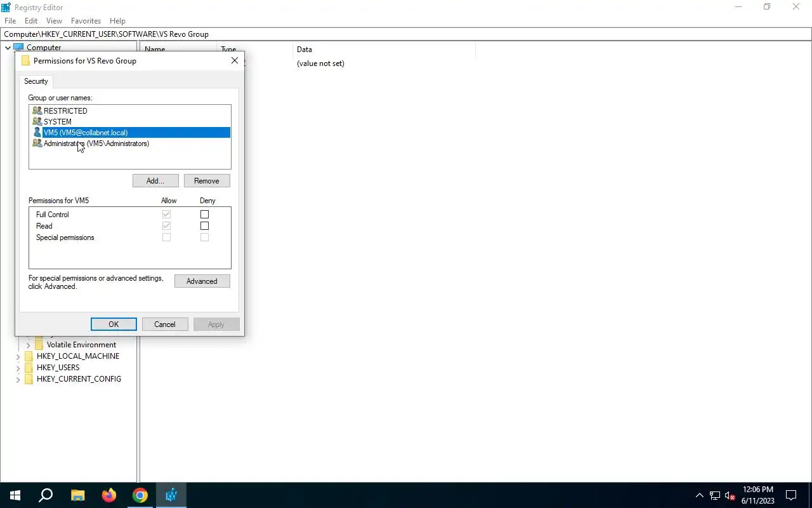The height and width of the screenshot is (508, 812).
Task: Open the File menu
Action: click(x=10, y=21)
